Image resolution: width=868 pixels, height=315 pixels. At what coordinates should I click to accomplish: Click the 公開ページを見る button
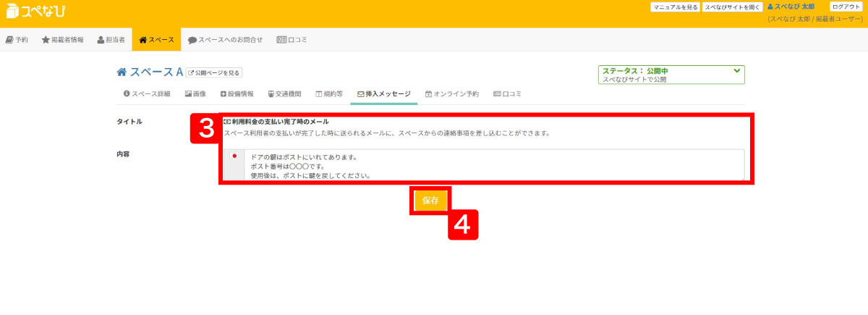(213, 72)
